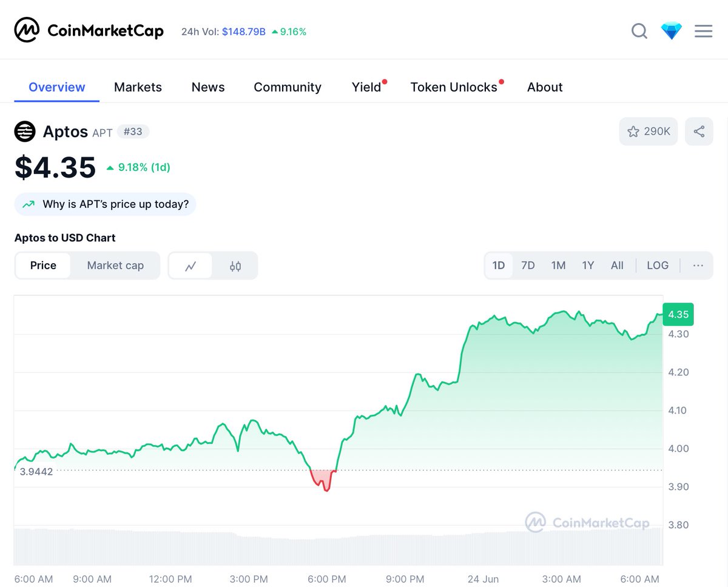Image resolution: width=728 pixels, height=587 pixels.
Task: Click the Aptos to USD Chart heading
Action: pos(65,238)
